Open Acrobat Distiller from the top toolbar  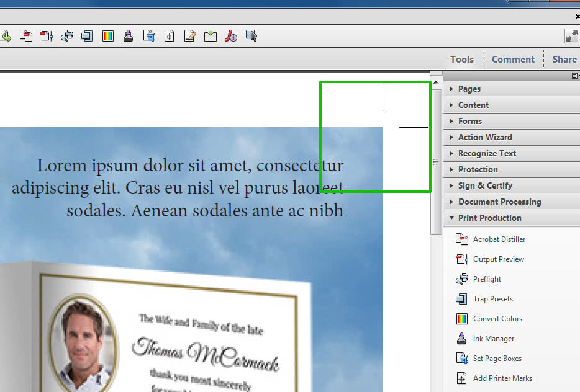[x=26, y=36]
